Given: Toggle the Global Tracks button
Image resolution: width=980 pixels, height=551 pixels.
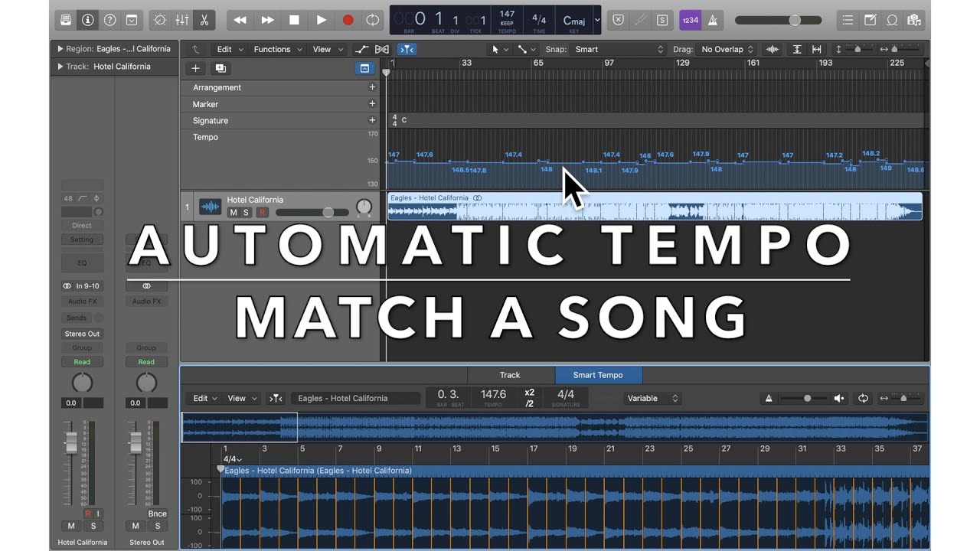Looking at the screenshot, I should pyautogui.click(x=364, y=68).
